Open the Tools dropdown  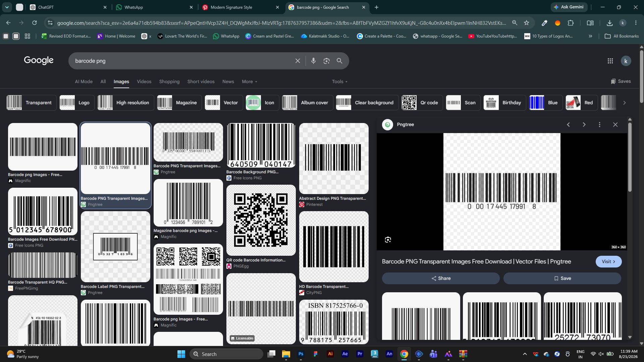click(339, 81)
